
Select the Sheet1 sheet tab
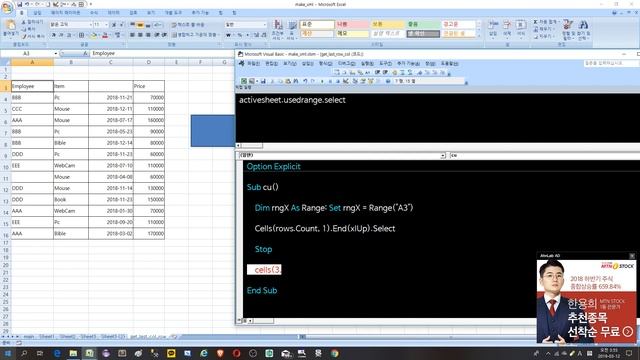(x=47, y=337)
